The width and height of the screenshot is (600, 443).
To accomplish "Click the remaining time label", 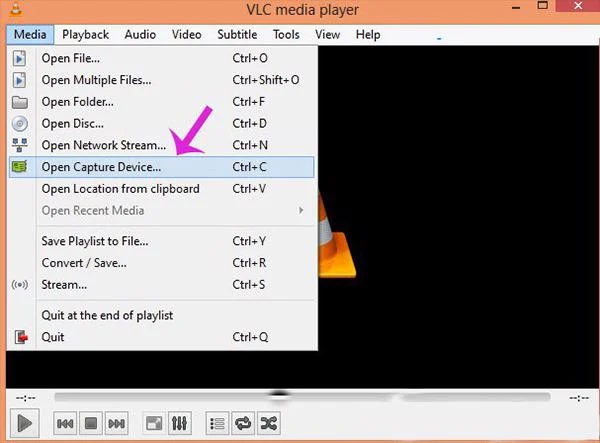I will [x=579, y=398].
